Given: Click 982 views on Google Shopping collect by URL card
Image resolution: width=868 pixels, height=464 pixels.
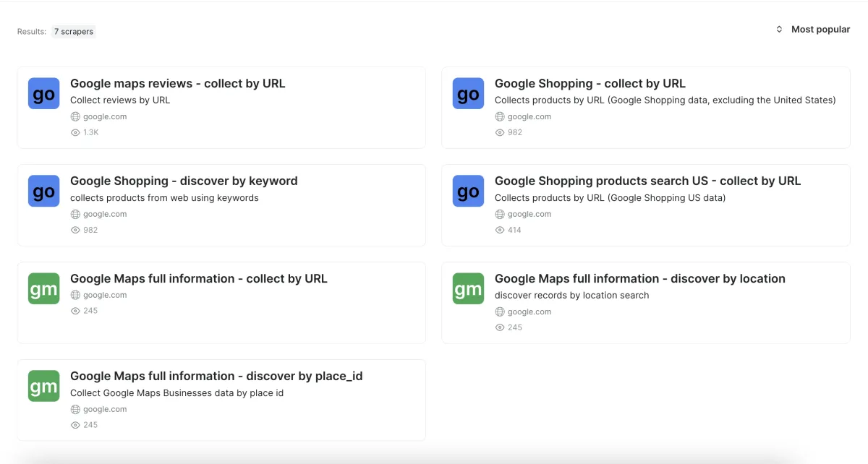Looking at the screenshot, I should point(515,132).
